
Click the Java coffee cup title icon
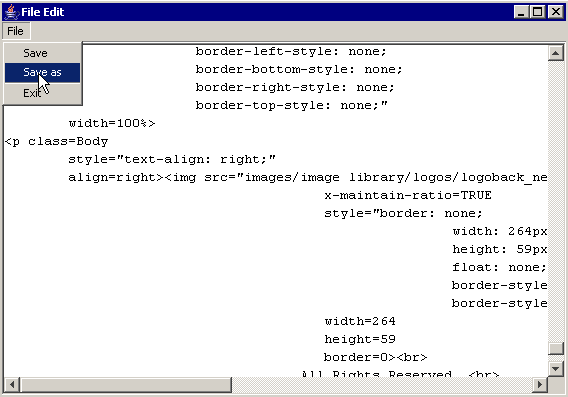pos(12,12)
